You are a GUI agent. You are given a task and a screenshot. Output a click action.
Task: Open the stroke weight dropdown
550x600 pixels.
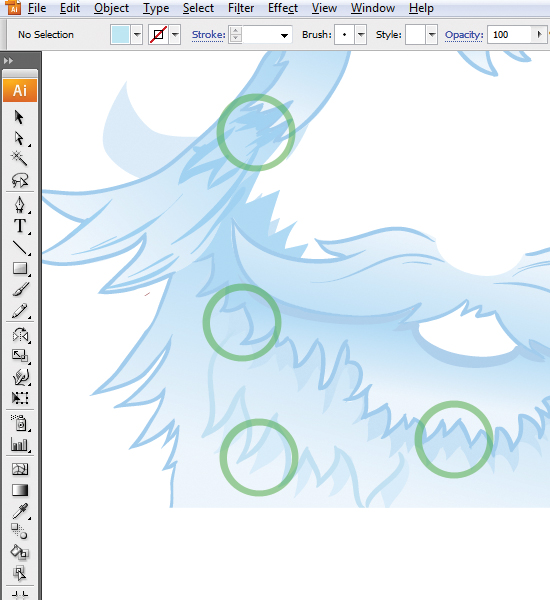point(284,35)
